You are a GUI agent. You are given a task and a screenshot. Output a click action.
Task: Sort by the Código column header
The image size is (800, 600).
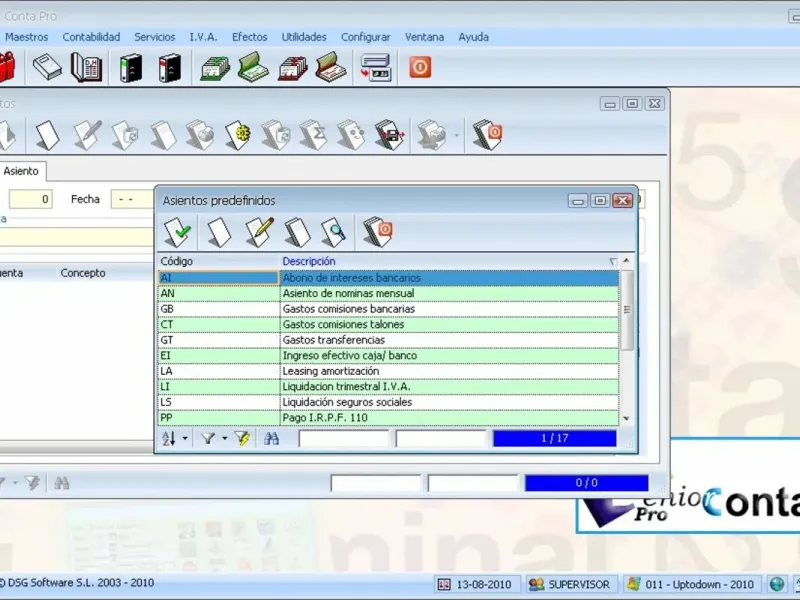coord(218,261)
